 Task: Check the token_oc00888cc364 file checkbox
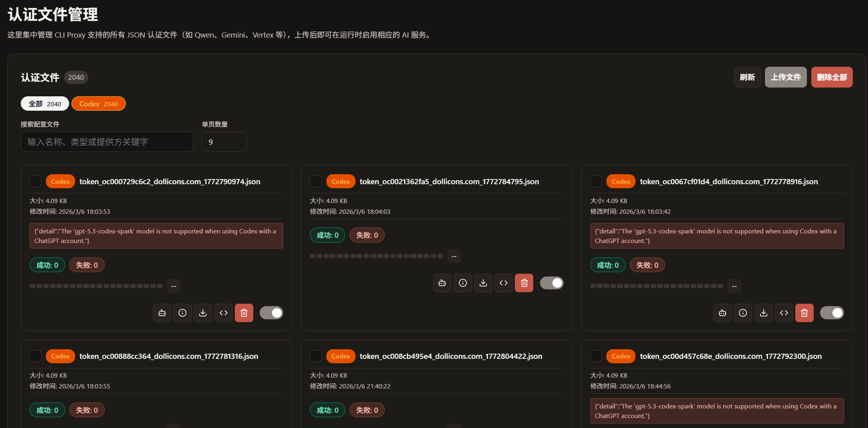point(36,356)
